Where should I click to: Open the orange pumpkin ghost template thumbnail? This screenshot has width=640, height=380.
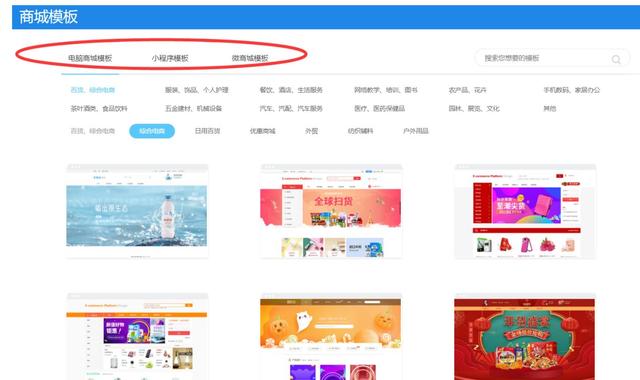click(331, 336)
